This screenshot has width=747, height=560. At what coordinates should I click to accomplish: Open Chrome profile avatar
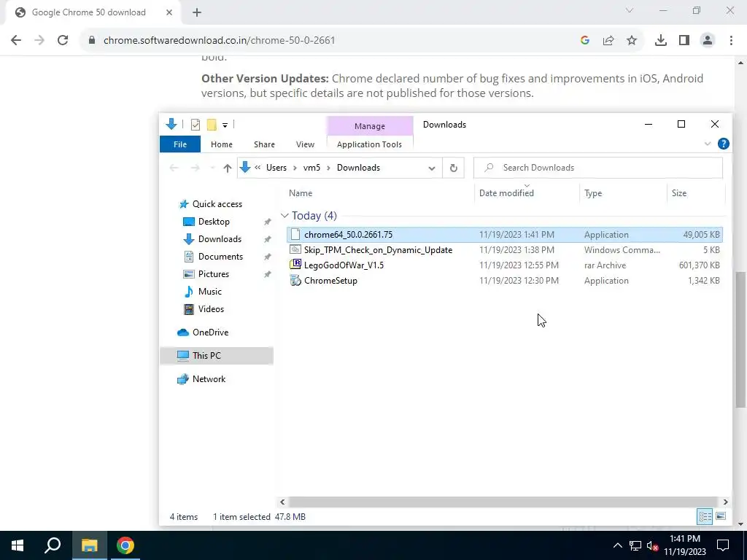(x=708, y=41)
